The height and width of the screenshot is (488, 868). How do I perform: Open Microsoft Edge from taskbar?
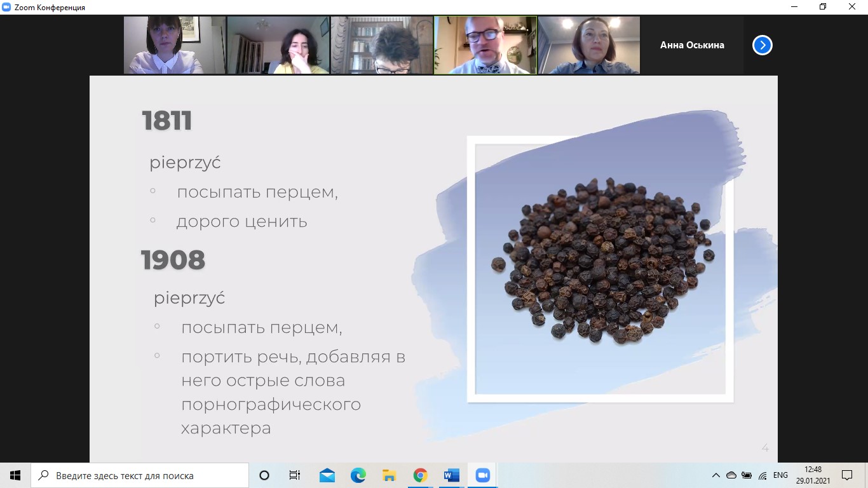pos(358,475)
